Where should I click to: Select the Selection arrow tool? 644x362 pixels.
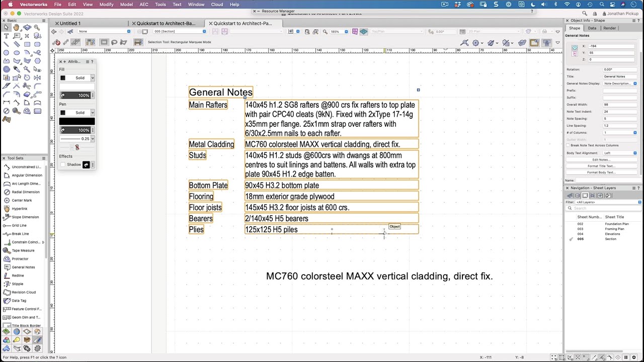tap(6, 27)
